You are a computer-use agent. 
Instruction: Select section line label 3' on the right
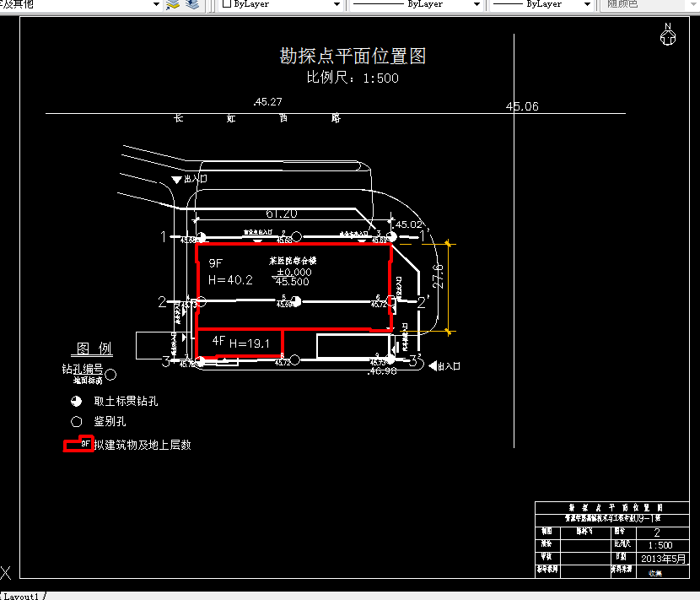click(x=416, y=360)
